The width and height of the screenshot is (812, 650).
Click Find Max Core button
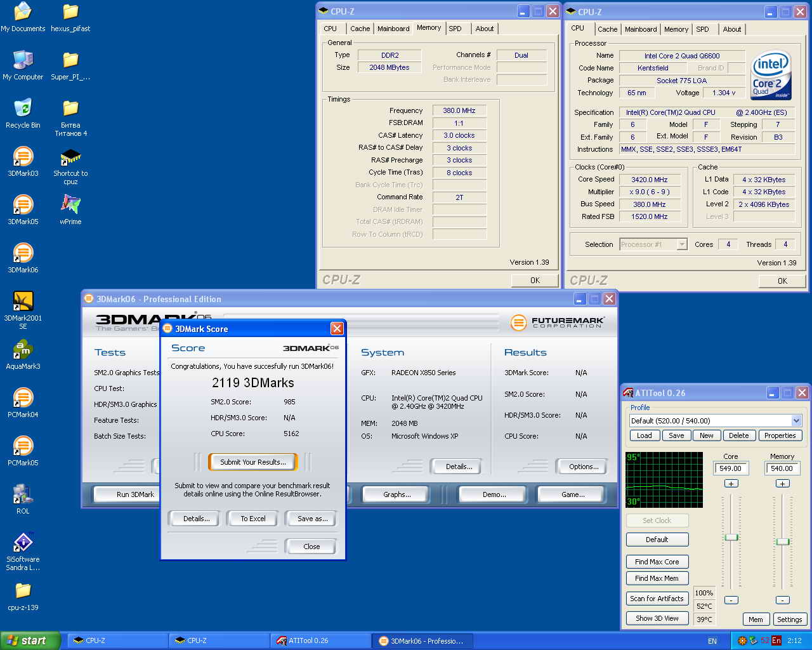pyautogui.click(x=657, y=562)
